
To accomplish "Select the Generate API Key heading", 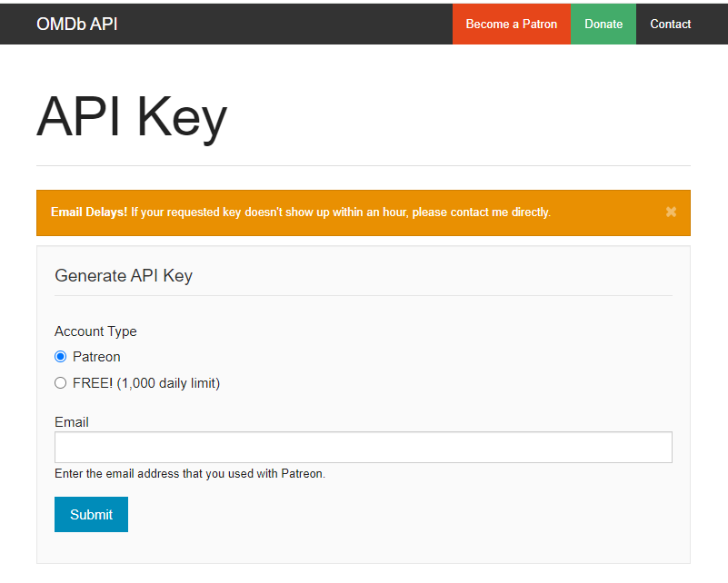I will pyautogui.click(x=124, y=276).
